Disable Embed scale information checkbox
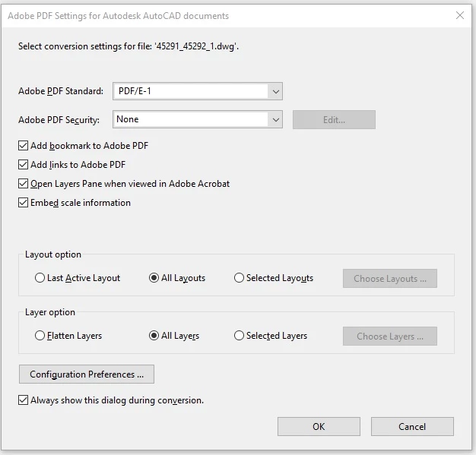Viewport: 476px width, 455px height. [23, 203]
